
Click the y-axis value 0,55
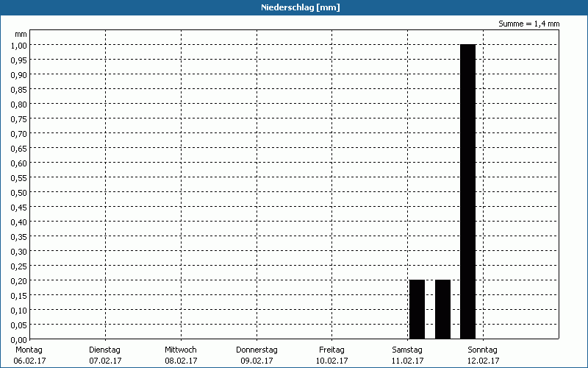(x=19, y=178)
